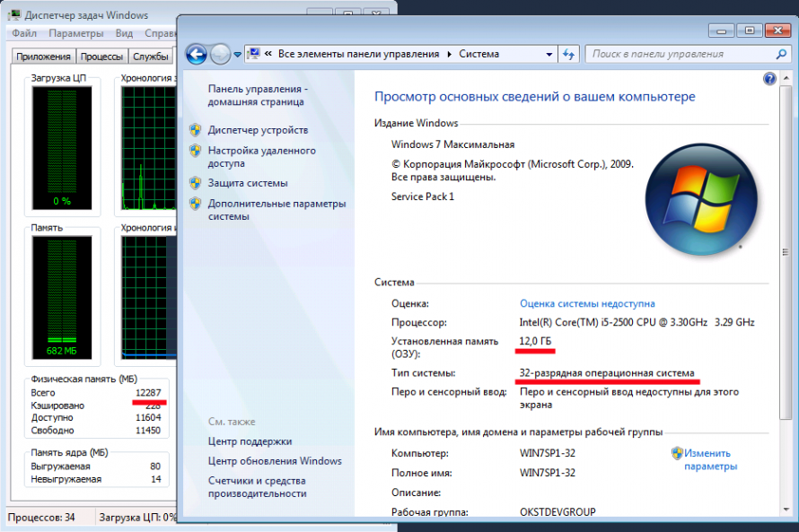The width and height of the screenshot is (799, 532).
Task: Switch to the Процессы tab
Action: pos(101,57)
